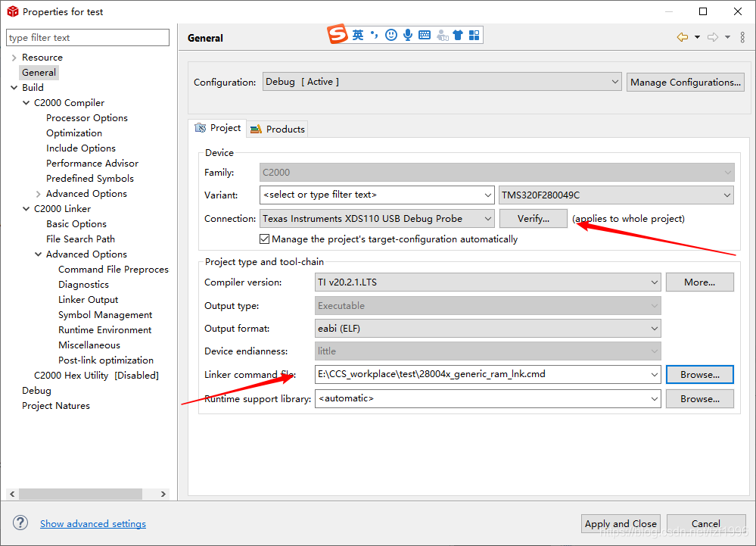Click the forward navigation arrow icon

[713, 37]
